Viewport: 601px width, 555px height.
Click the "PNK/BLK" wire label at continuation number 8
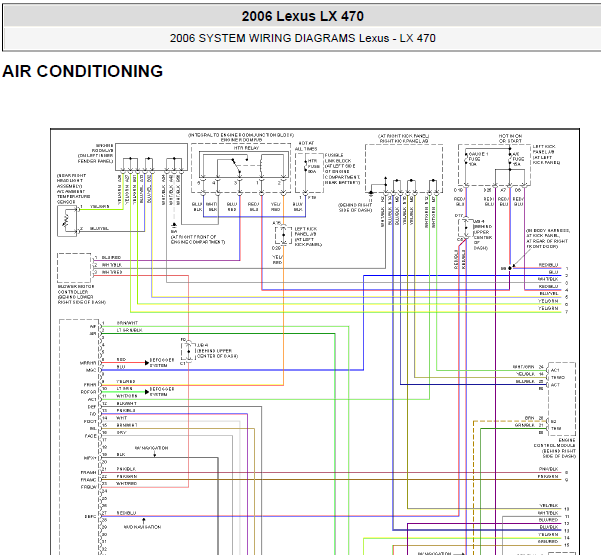pos(548,469)
